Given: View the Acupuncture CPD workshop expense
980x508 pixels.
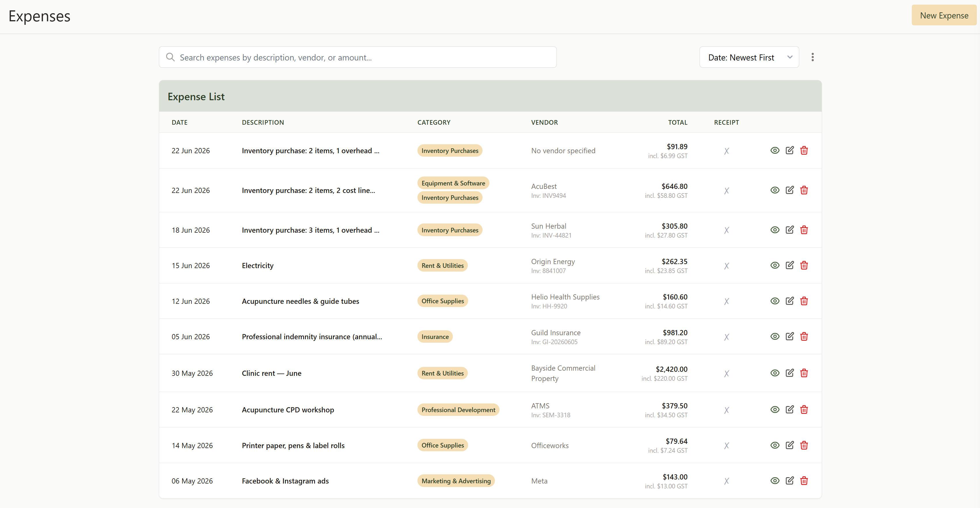Looking at the screenshot, I should 774,410.
